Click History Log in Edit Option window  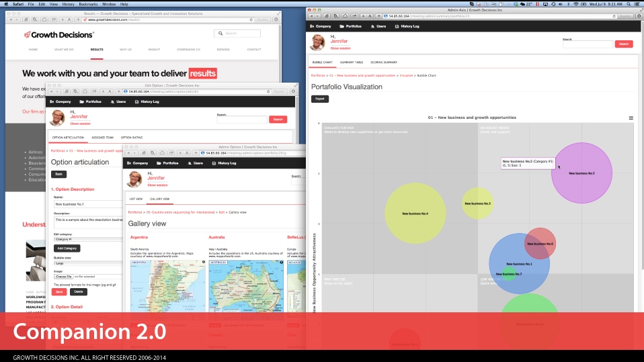(147, 101)
